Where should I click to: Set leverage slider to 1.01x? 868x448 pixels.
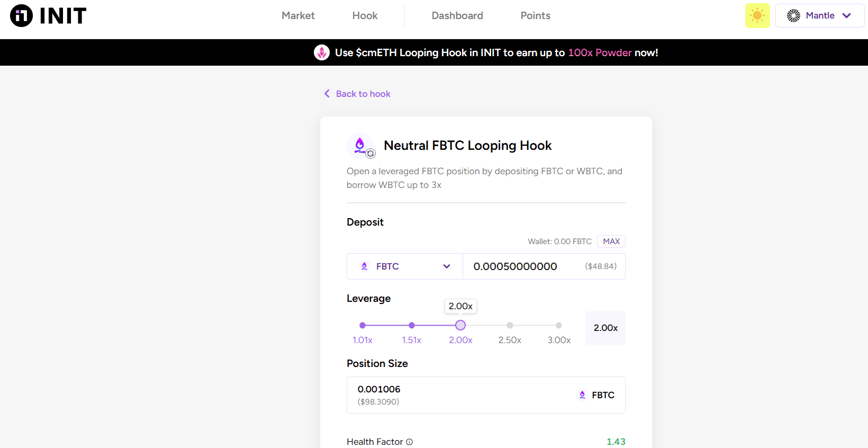363,325
